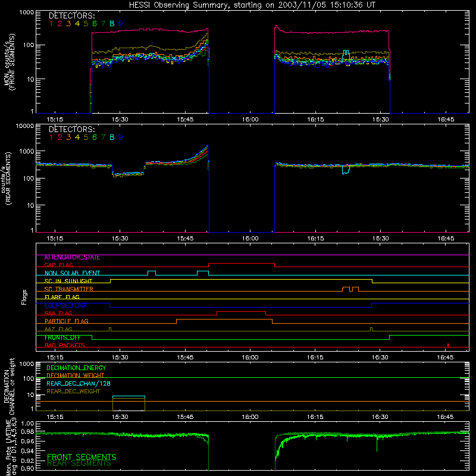Click the SC_TRANSMITTER flag label

69,289
